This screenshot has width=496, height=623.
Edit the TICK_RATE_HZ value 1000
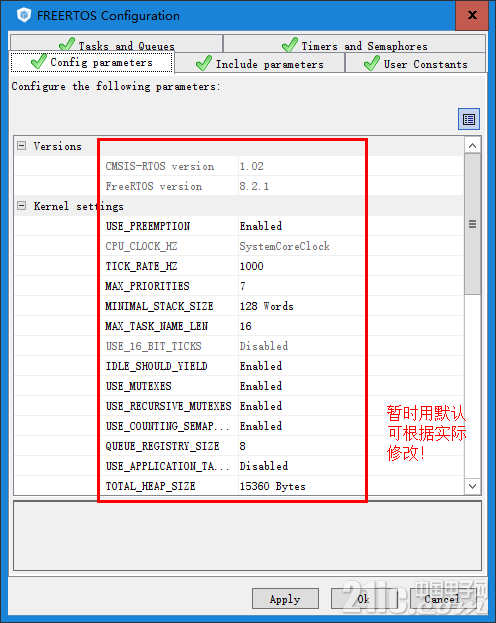(252, 266)
